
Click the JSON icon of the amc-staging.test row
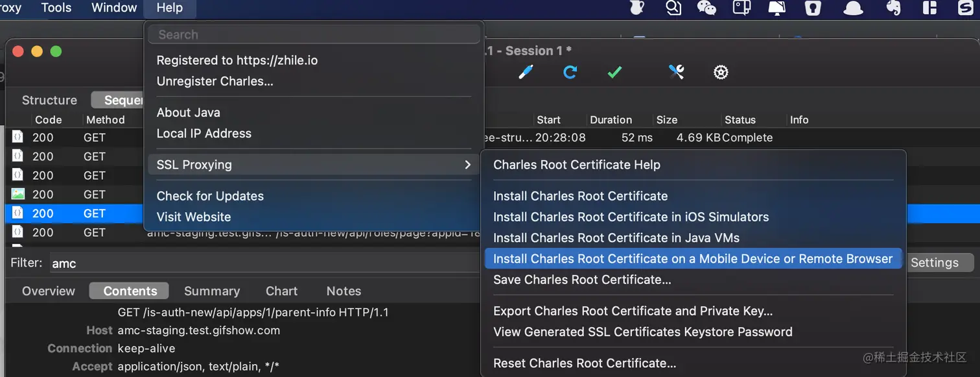18,232
